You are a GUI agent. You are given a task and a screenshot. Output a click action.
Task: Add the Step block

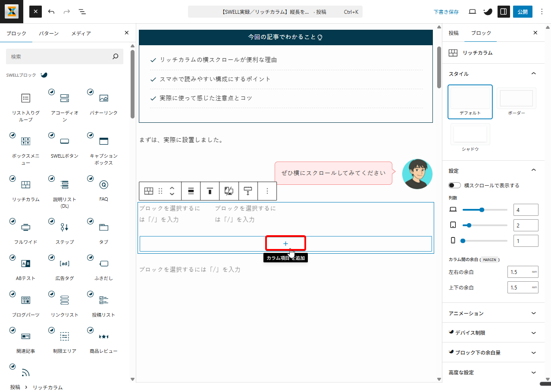point(65,227)
